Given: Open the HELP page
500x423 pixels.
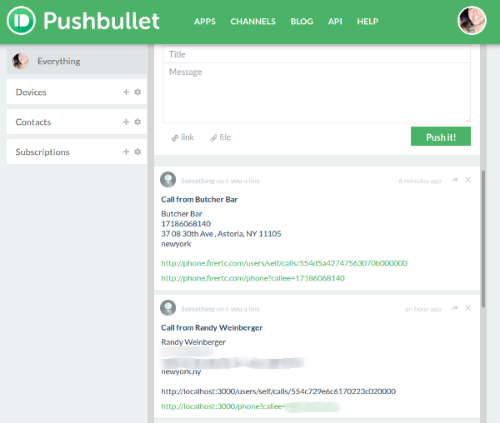Looking at the screenshot, I should click(x=368, y=22).
